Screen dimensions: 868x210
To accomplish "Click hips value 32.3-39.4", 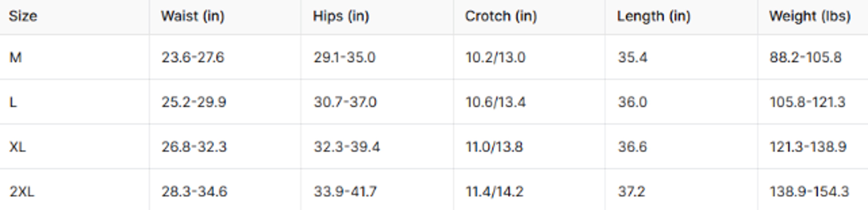I will click(347, 147).
